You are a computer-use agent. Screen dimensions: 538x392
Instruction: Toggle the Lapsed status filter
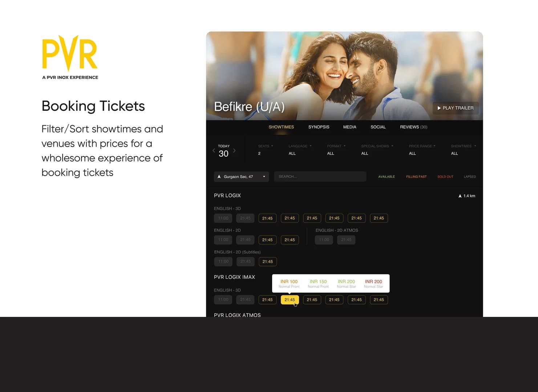[x=470, y=177]
